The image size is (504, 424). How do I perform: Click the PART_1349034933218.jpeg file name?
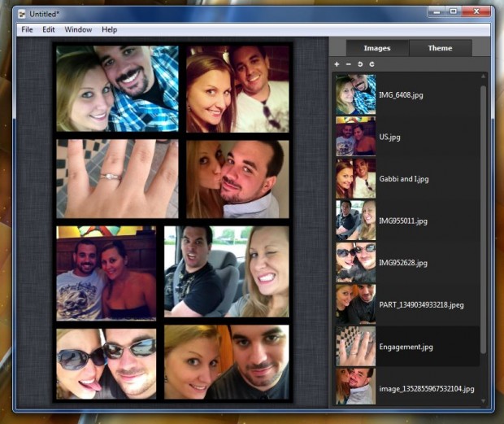pos(421,305)
